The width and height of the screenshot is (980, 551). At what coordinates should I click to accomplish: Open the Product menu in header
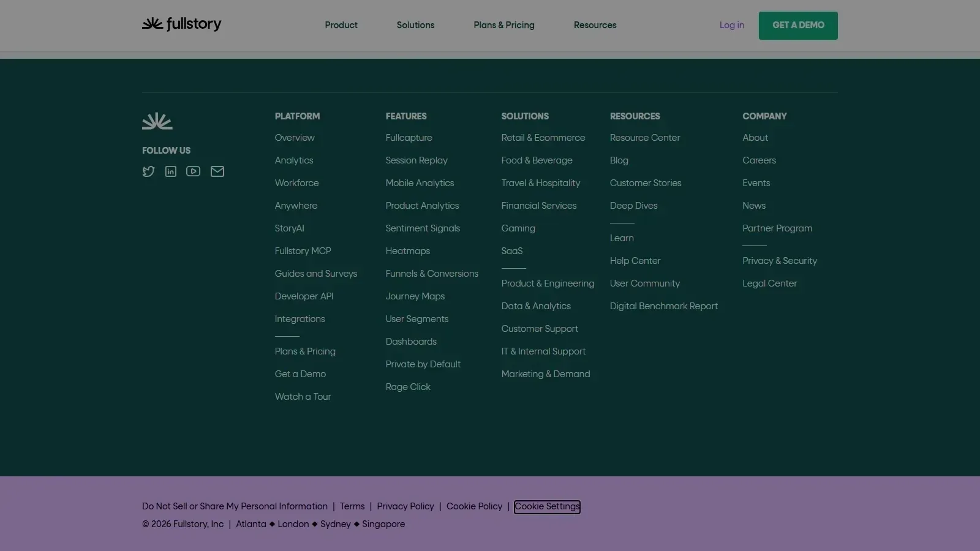[x=341, y=25]
